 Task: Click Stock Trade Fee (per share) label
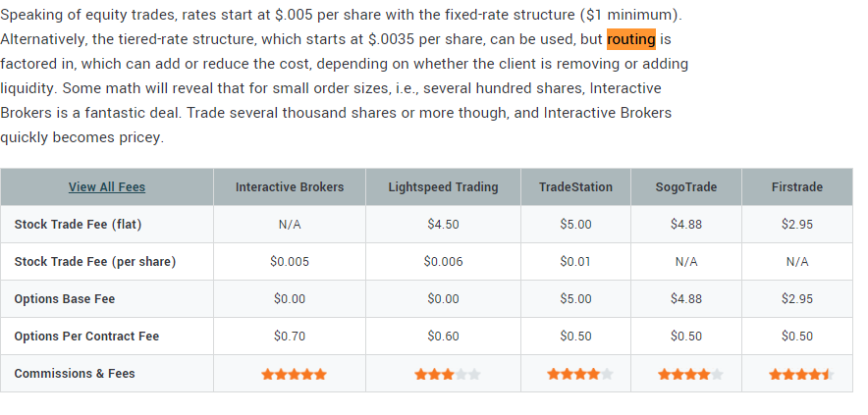95,261
